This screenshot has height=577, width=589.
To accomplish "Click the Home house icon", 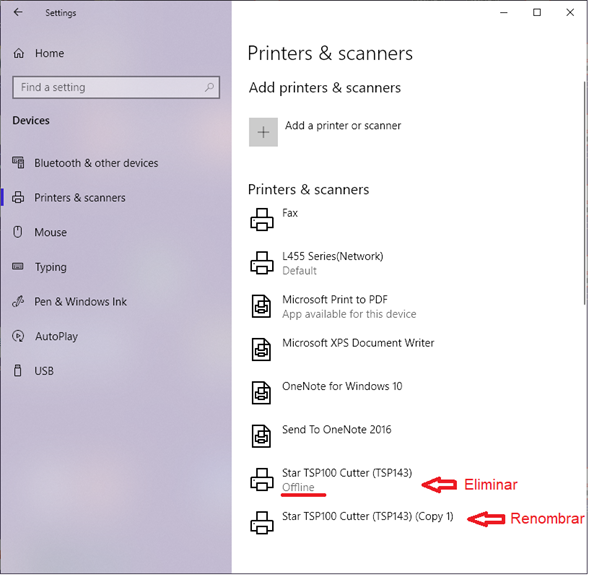I will pyautogui.click(x=19, y=53).
